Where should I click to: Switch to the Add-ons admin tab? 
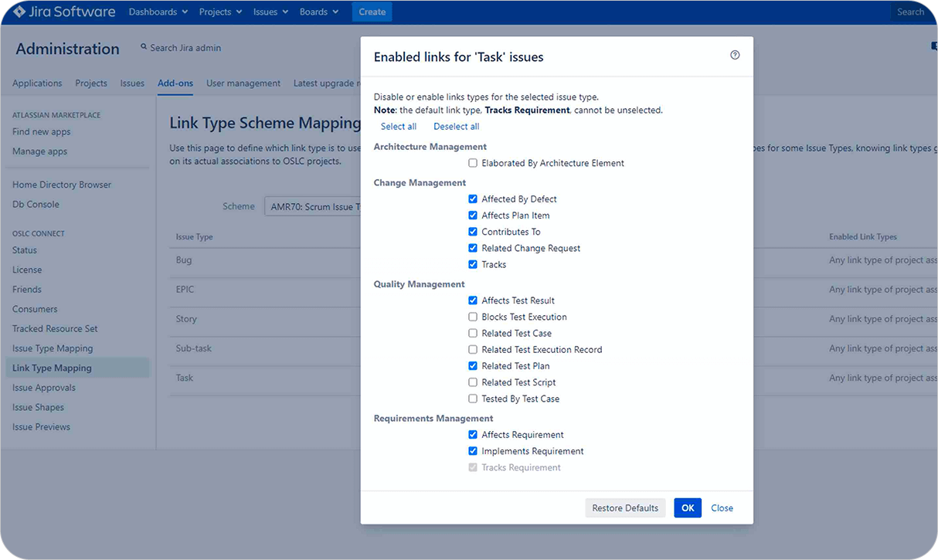tap(175, 83)
